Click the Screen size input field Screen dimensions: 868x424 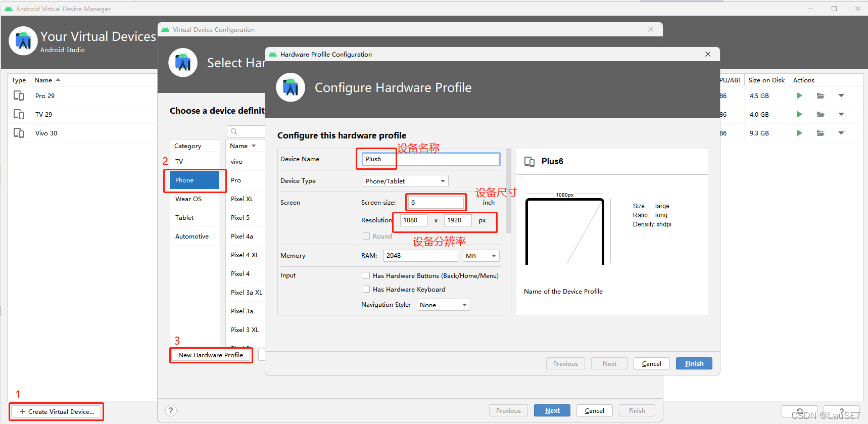click(x=436, y=203)
